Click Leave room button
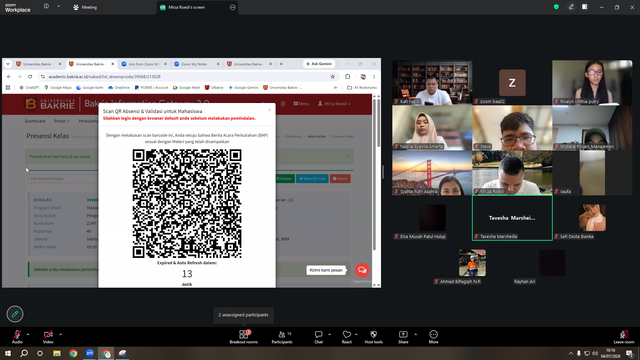This screenshot has height=360, width=640. [624, 337]
